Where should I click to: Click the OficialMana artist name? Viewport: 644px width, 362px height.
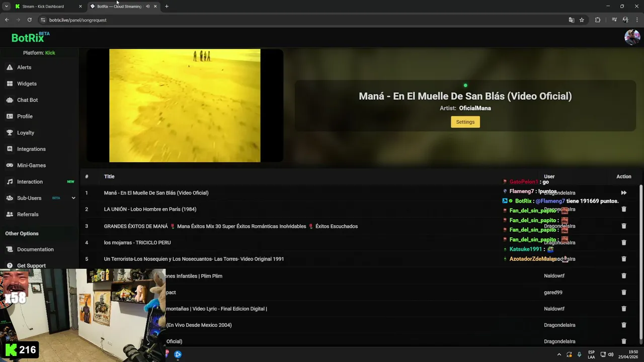click(475, 108)
